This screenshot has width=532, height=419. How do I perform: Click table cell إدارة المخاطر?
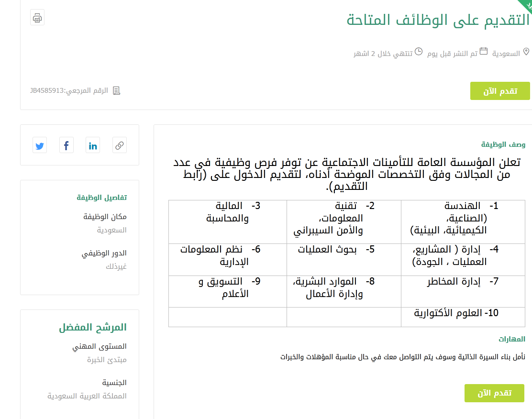click(463, 291)
